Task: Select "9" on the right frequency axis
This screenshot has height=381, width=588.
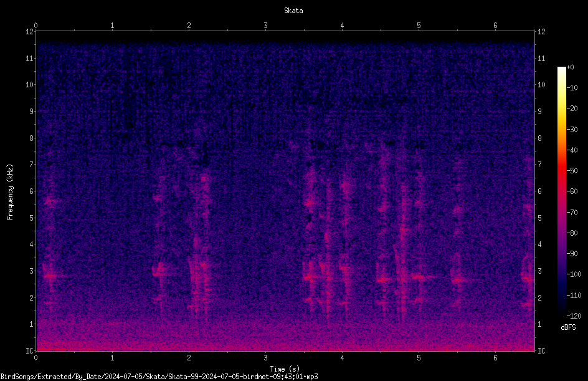Action: [x=539, y=112]
